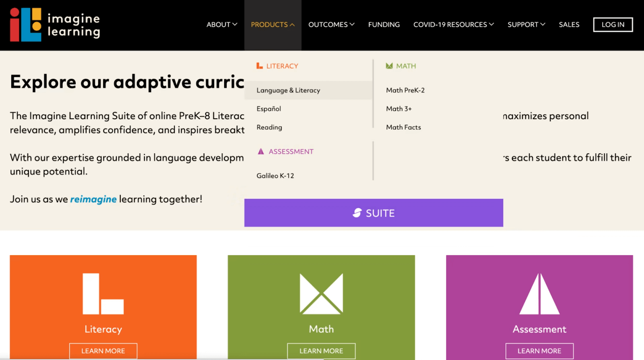644x360 pixels.
Task: Click the purple Assessment triangle icon in the menu
Action: point(261,151)
